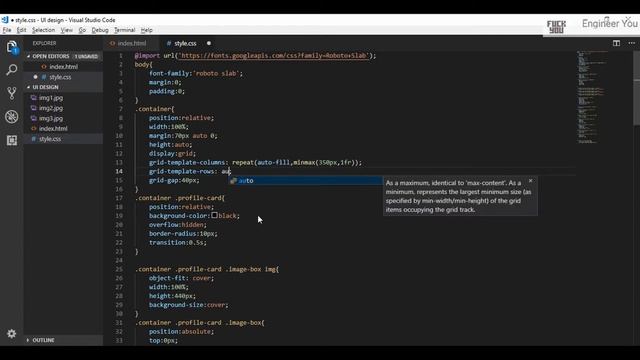Viewport: 640px width, 360px height.
Task: Open the Selection menu
Action: (43, 30)
